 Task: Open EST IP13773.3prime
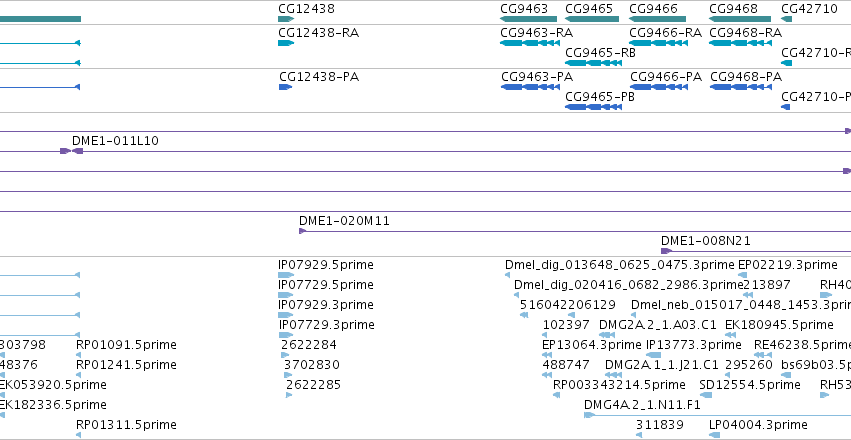694,345
